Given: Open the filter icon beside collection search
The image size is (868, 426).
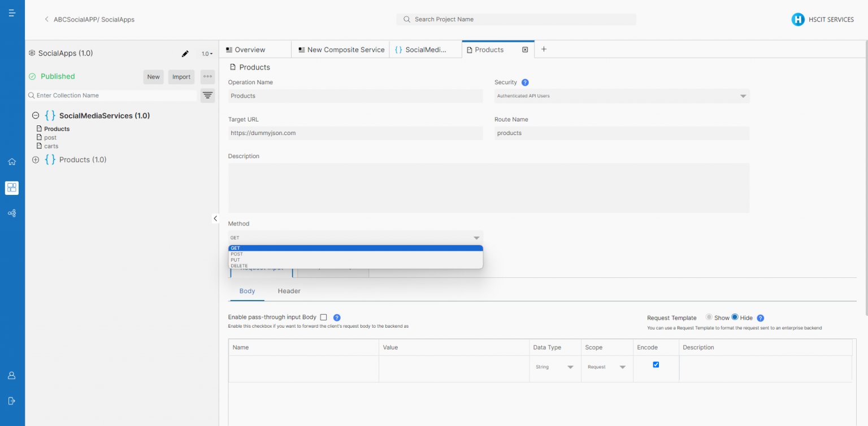Looking at the screenshot, I should 208,95.
